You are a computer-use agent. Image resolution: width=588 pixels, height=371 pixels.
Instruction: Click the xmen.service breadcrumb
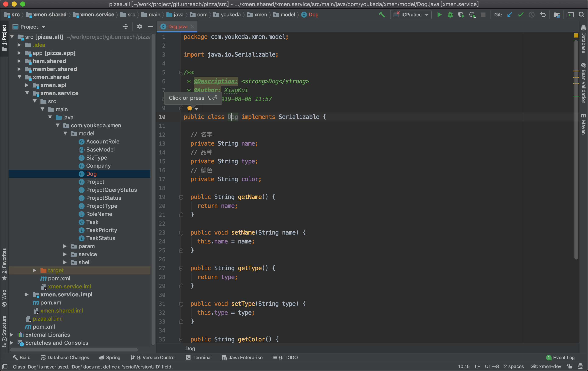pos(93,15)
